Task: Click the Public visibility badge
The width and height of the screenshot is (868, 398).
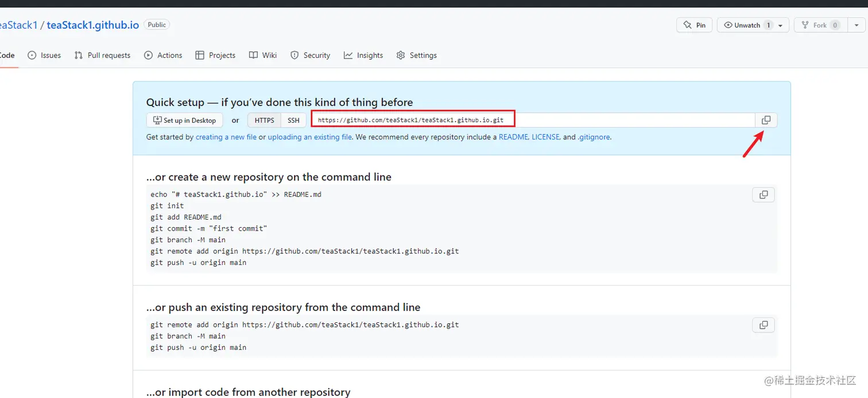Action: click(x=157, y=25)
